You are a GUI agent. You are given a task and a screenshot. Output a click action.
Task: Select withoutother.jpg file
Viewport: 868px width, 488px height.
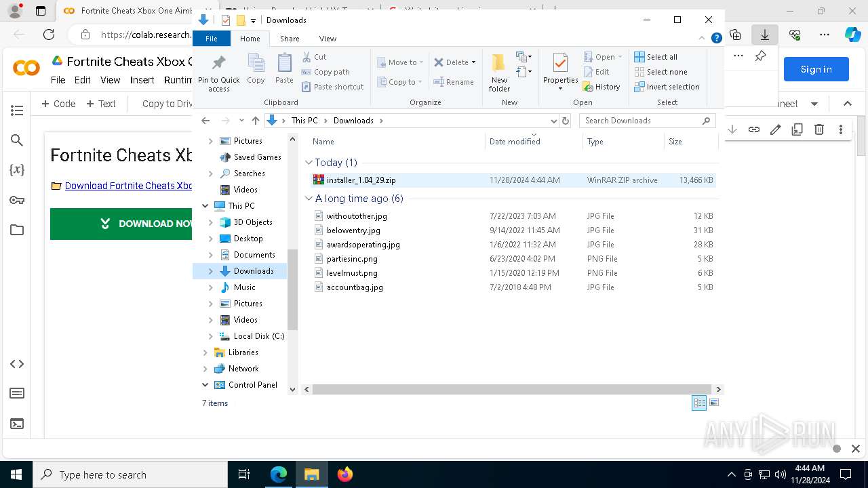pyautogui.click(x=512, y=216)
